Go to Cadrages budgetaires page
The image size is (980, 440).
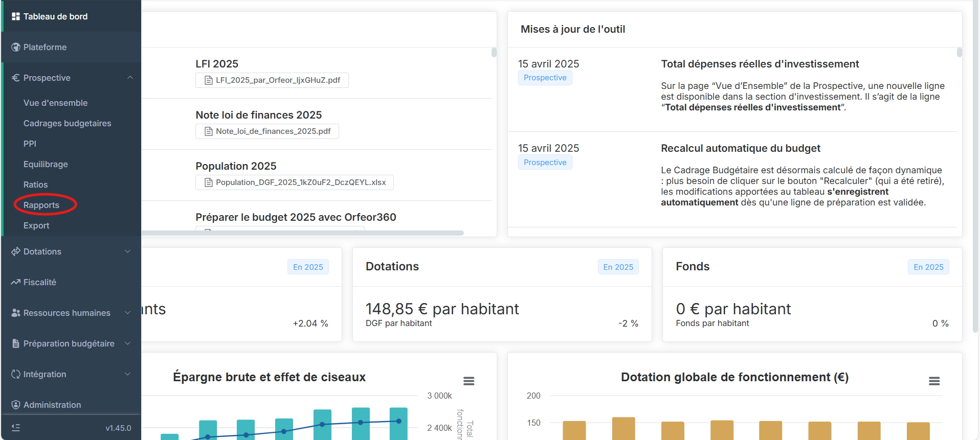67,123
